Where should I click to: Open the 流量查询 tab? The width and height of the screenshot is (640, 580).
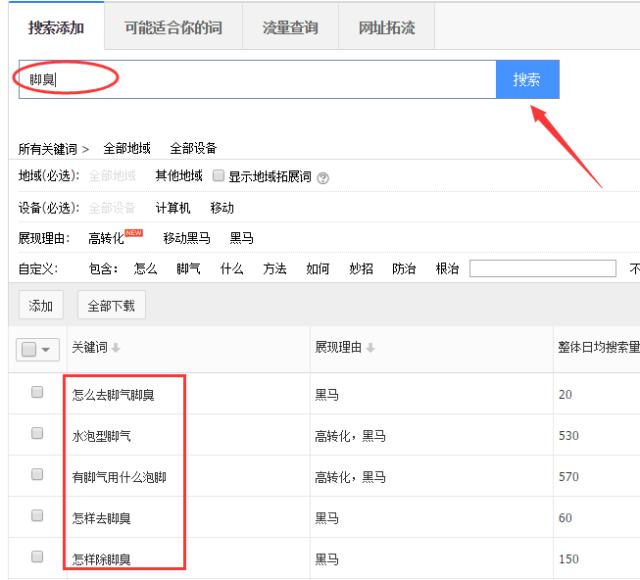pos(290,27)
